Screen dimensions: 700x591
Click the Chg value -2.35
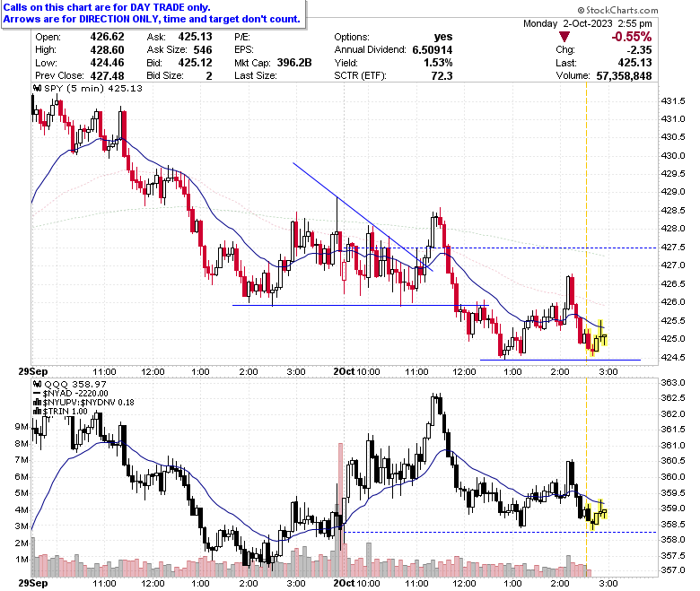click(x=639, y=49)
